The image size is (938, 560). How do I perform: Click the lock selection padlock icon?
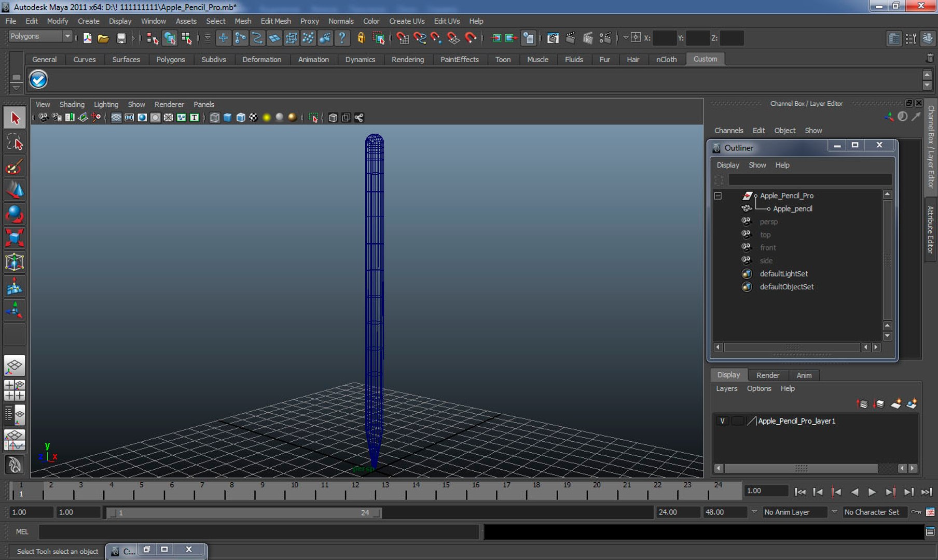point(361,38)
